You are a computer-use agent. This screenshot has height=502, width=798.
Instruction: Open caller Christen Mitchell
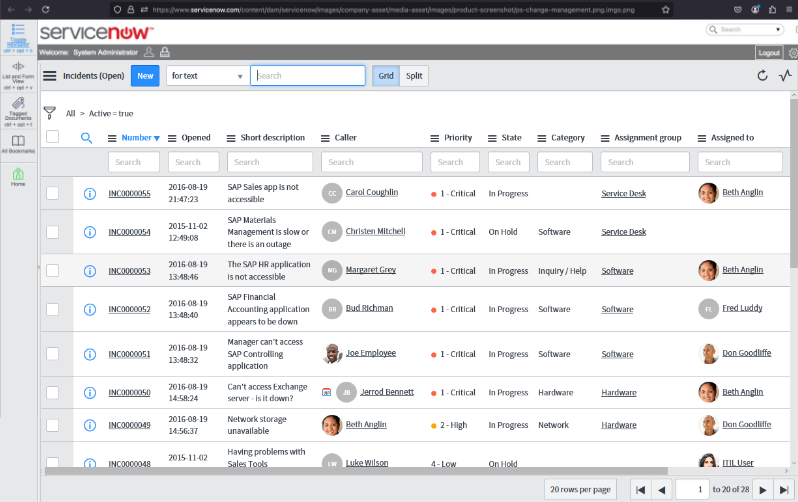click(375, 231)
